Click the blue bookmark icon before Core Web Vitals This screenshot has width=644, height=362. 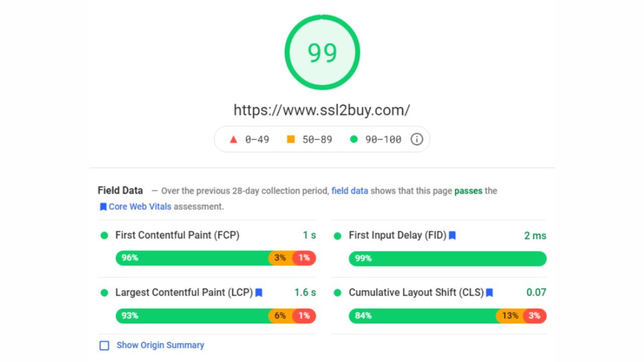tap(103, 207)
